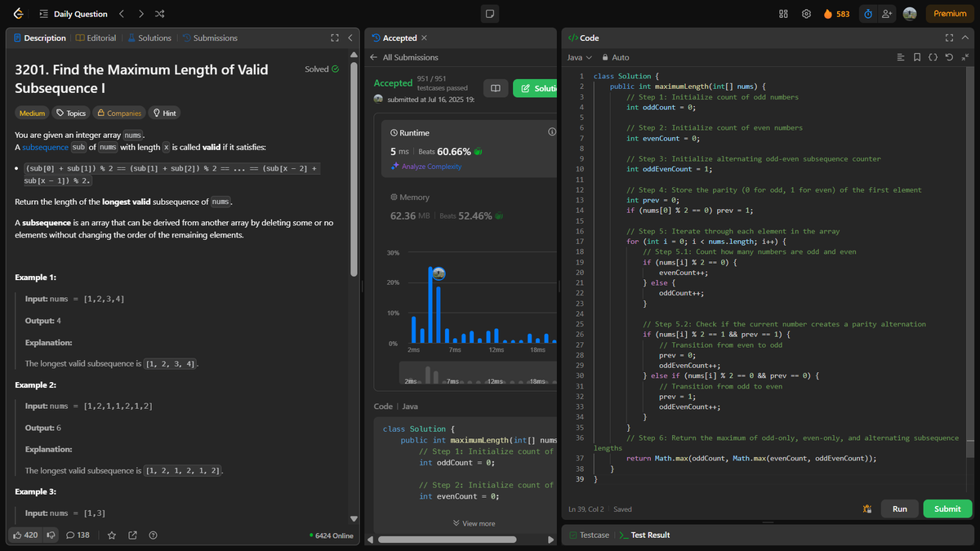Pick a random question shuffle icon

[x=159, y=14]
